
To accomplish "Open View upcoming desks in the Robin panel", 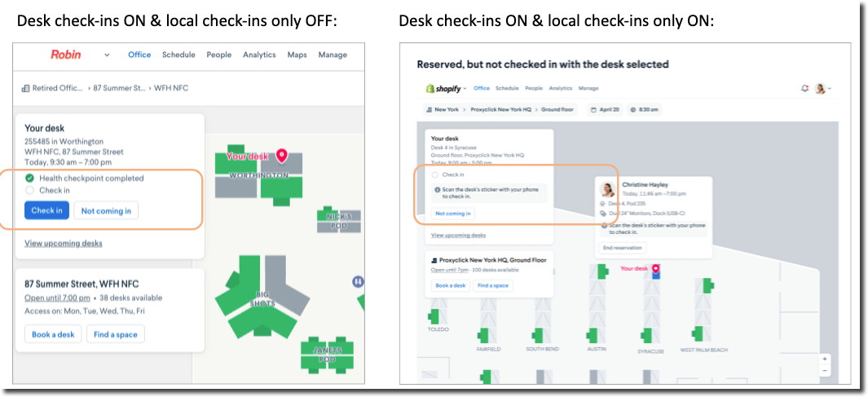I will [63, 243].
